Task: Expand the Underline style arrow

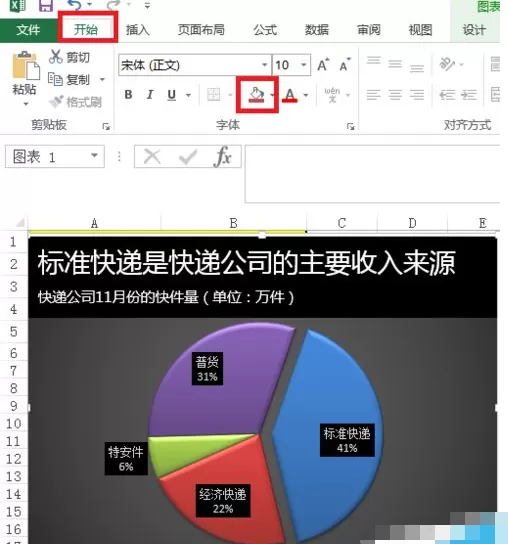Action: point(188,95)
